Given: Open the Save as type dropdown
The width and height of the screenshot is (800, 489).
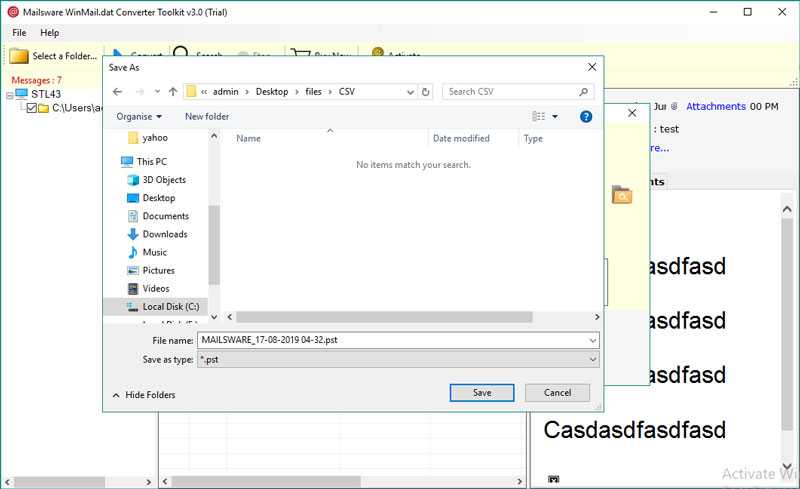Looking at the screenshot, I should coord(593,360).
